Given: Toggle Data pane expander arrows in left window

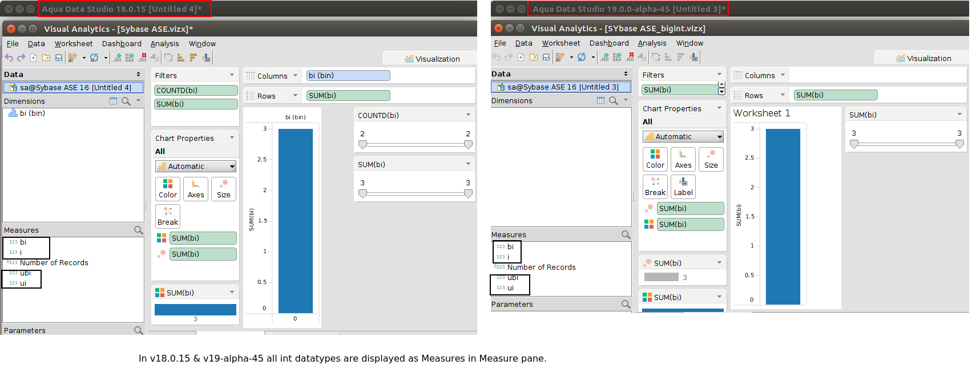Looking at the screenshot, I should 138,74.
